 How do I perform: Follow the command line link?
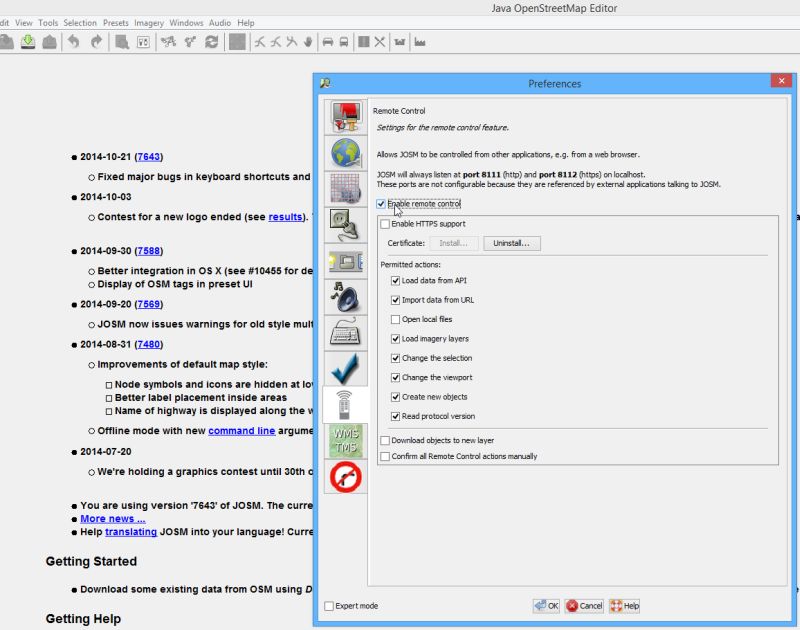[x=242, y=431]
